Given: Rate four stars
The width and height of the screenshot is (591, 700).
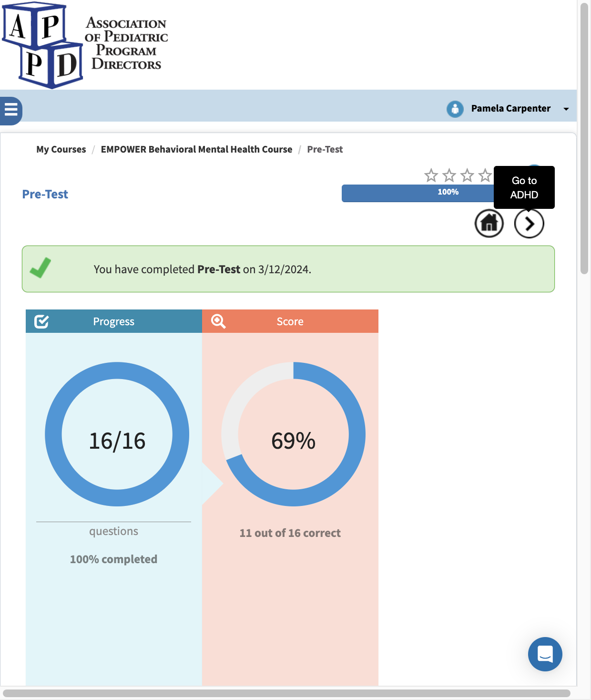Looking at the screenshot, I should coord(485,175).
